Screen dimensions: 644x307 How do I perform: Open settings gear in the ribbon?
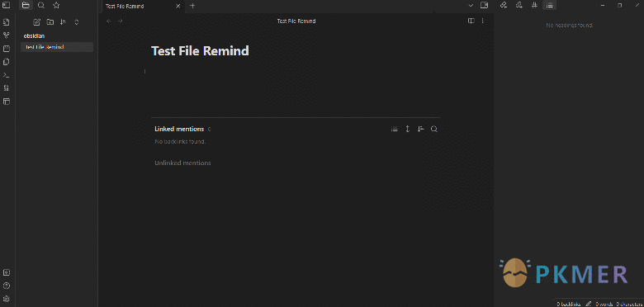point(6,299)
